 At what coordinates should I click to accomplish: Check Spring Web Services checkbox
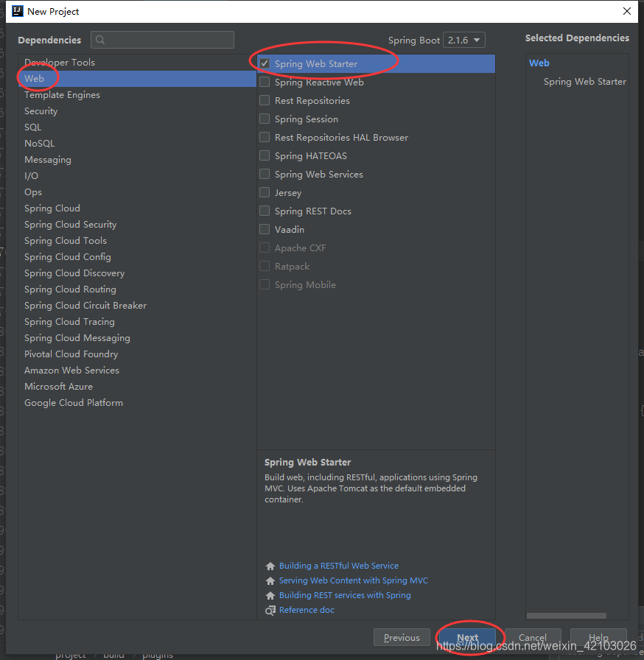point(265,175)
